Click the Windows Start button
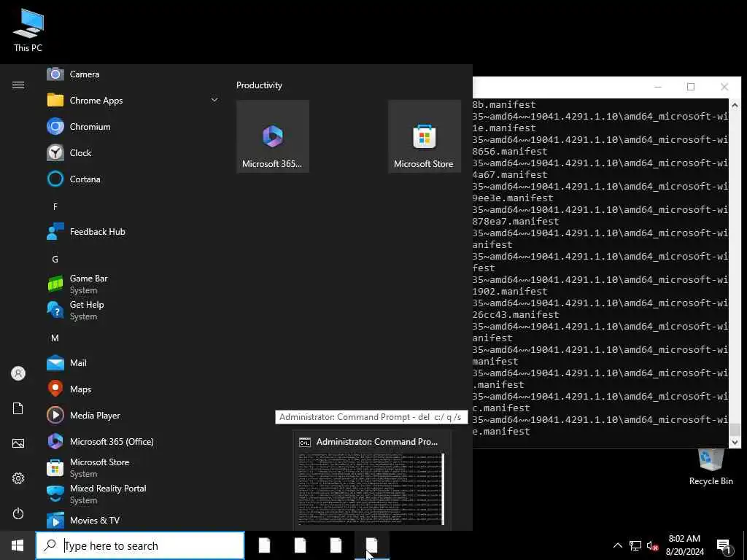The image size is (747, 560). (x=18, y=545)
